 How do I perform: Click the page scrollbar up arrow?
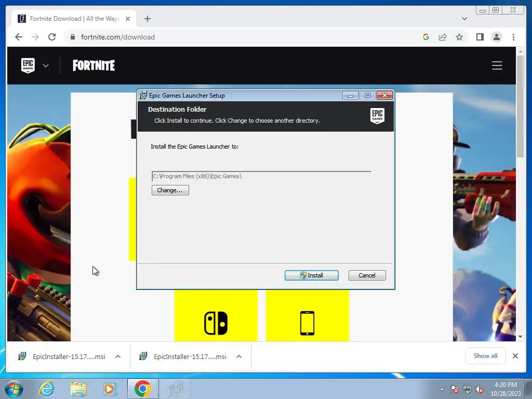[x=520, y=51]
